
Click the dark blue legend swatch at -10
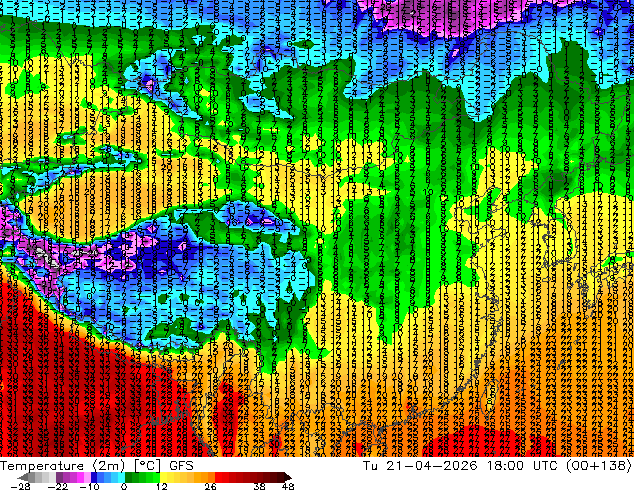(94, 477)
